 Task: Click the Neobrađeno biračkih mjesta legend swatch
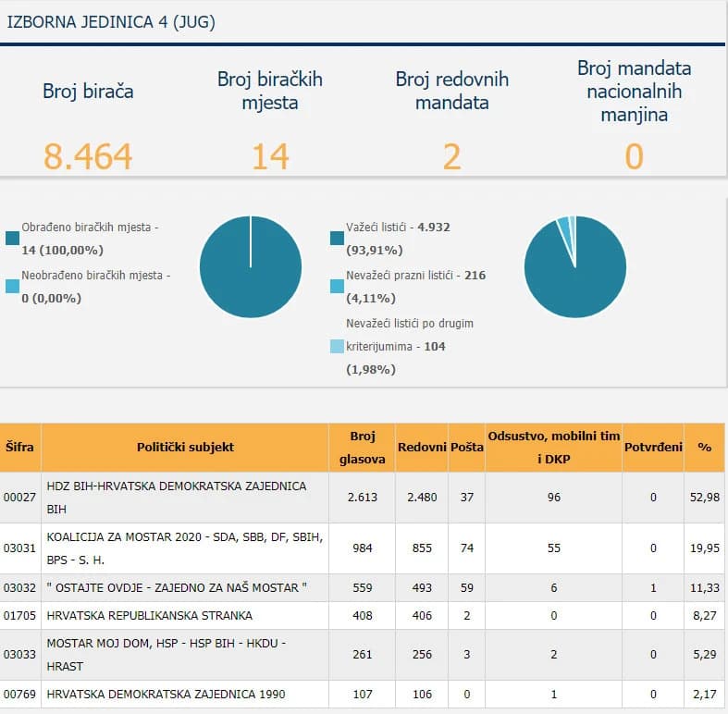tap(12, 286)
